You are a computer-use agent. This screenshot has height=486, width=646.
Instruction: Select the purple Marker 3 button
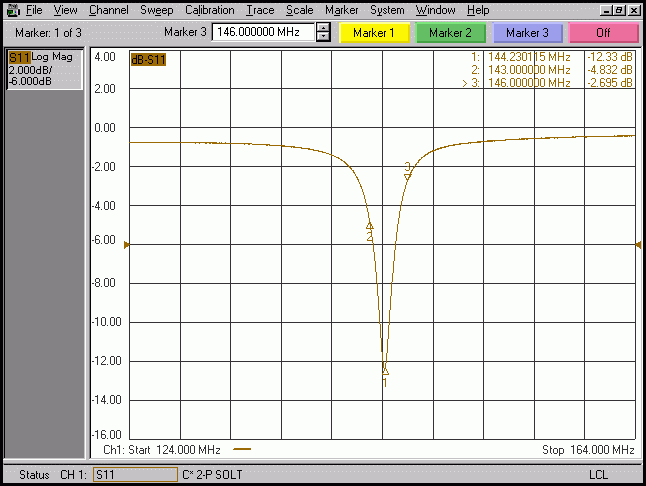[x=527, y=33]
